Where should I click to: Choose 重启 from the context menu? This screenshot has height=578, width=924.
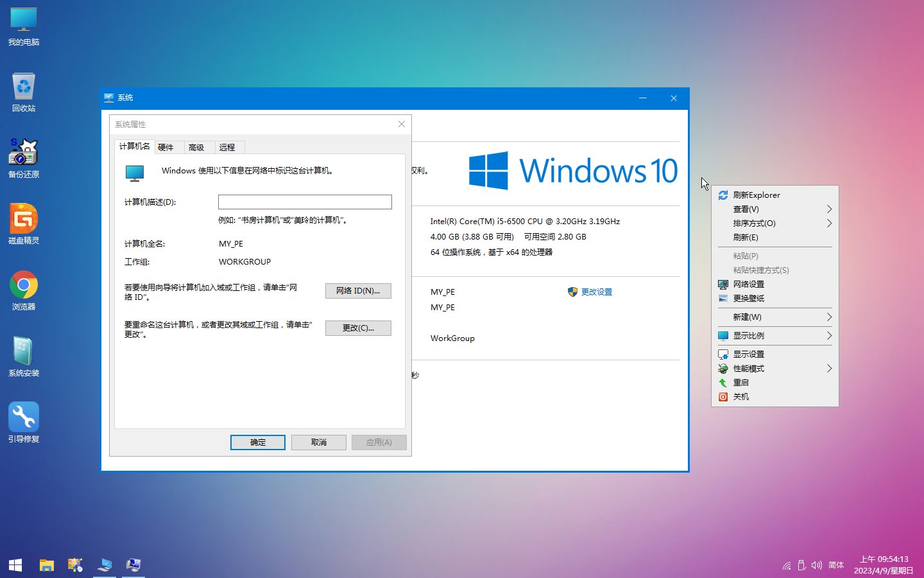tap(774, 383)
